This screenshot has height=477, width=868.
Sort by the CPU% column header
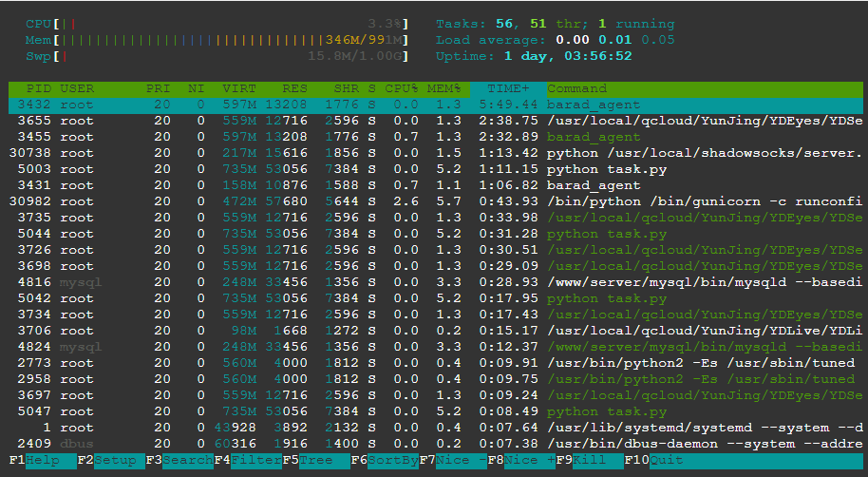[x=402, y=88]
